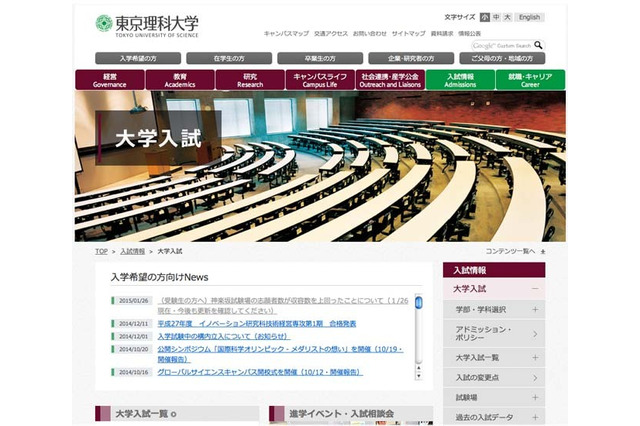Image resolution: width=640 pixels, height=426 pixels.
Task: Open the サイトマップ link
Action: tap(409, 33)
